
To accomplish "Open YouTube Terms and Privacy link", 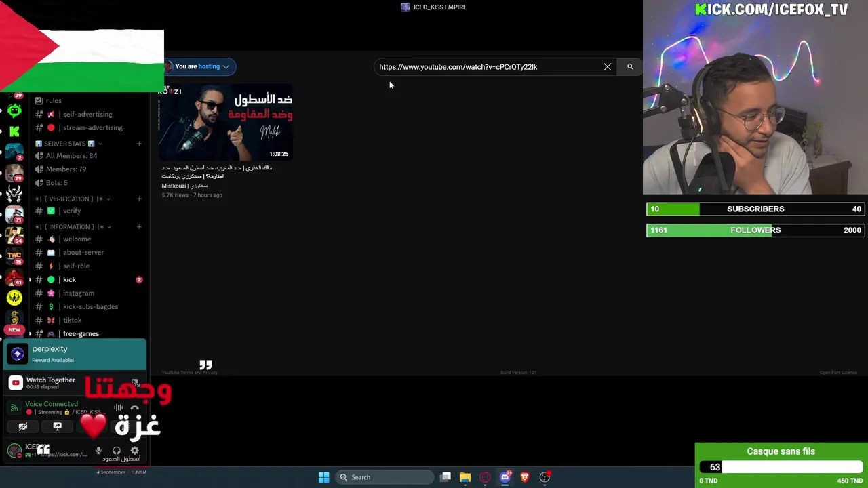I will pos(190,373).
